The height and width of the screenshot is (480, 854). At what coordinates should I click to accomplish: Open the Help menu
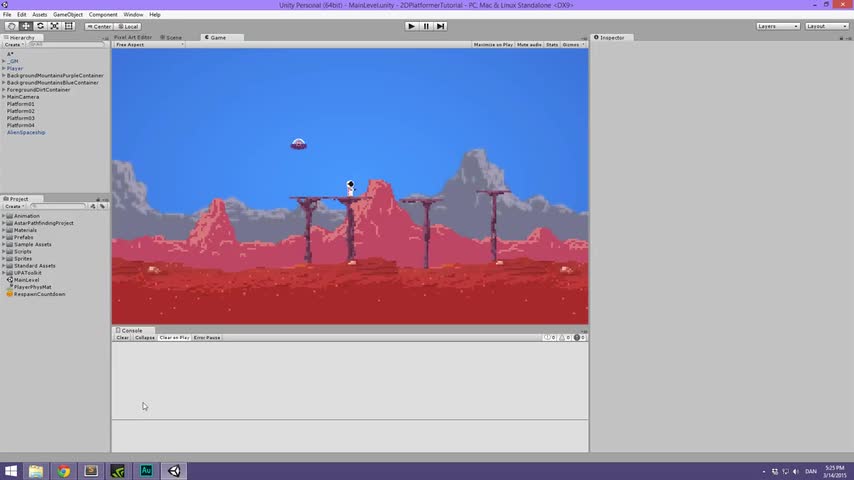click(155, 15)
